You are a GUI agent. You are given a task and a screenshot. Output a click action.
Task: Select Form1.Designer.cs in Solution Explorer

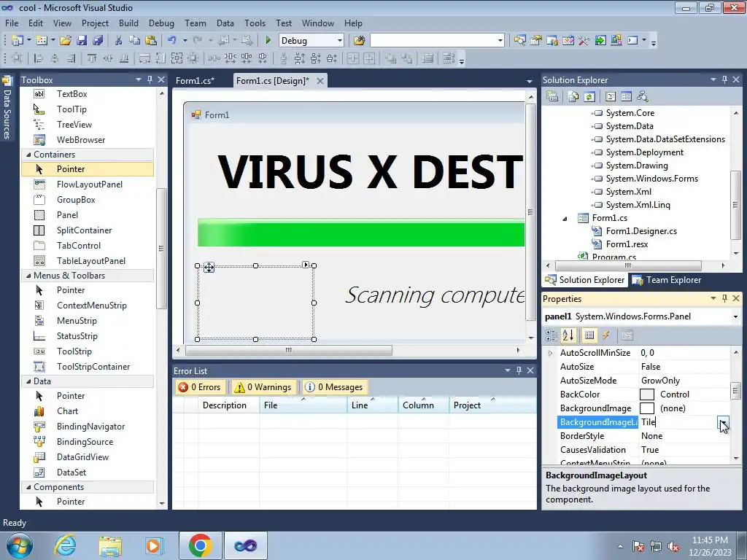click(x=641, y=231)
